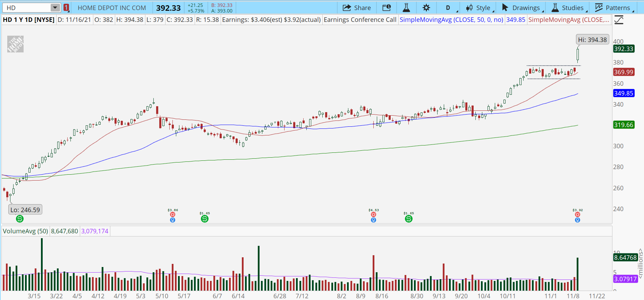This screenshot has height=300, width=644.
Task: Click the purple 3.07917 volume axis label
Action: [x=625, y=279]
